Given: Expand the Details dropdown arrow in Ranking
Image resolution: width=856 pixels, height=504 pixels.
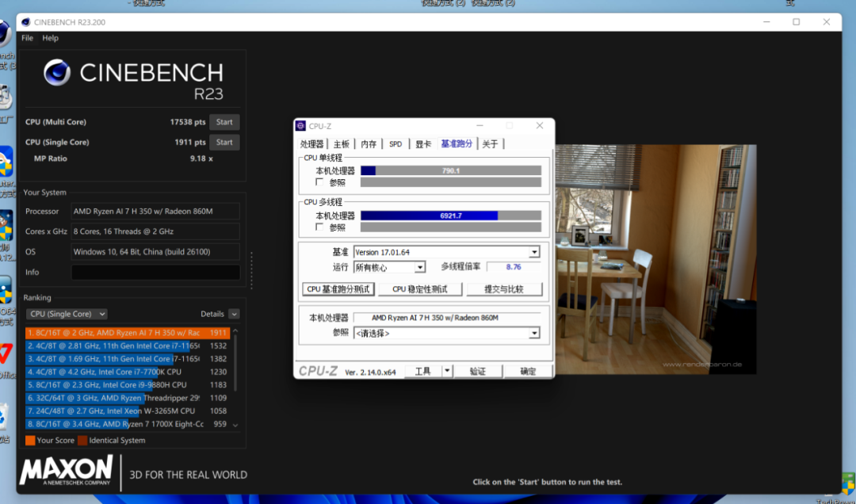Looking at the screenshot, I should [x=234, y=314].
